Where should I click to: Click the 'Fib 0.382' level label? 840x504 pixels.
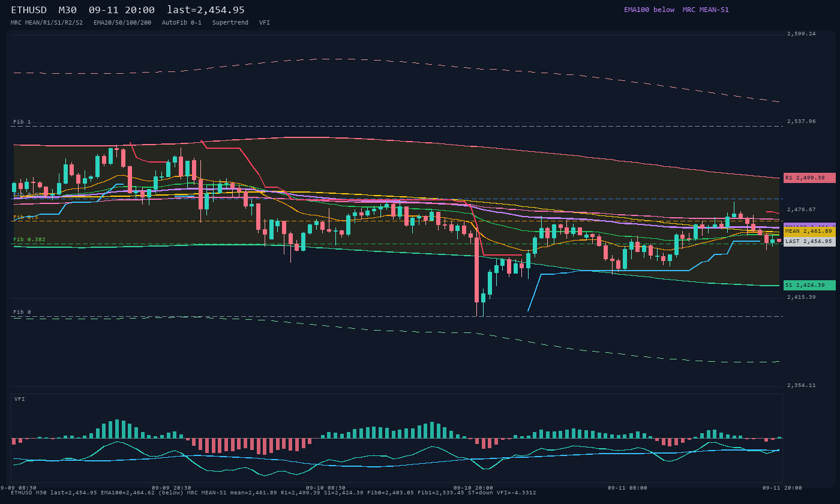click(29, 239)
